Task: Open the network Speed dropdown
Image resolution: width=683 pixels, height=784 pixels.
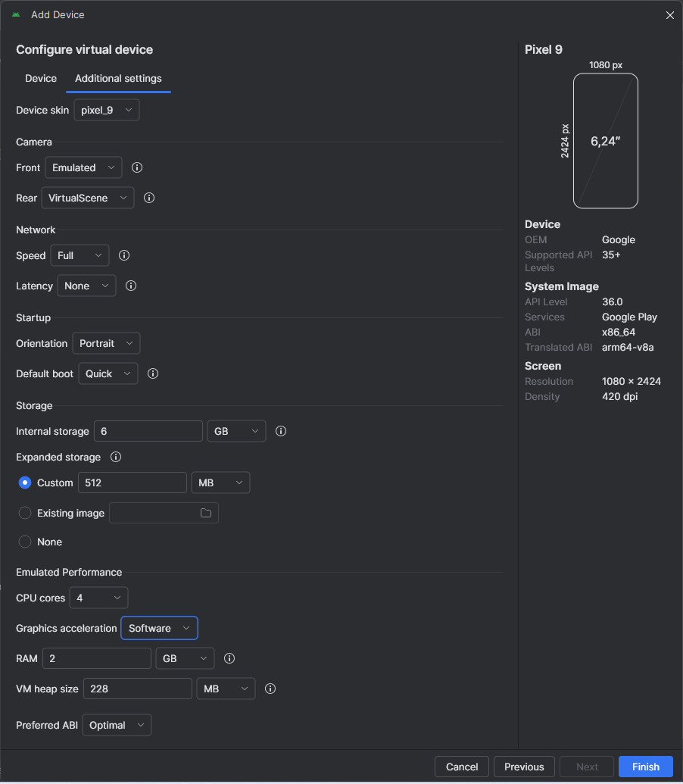Action: (80, 255)
